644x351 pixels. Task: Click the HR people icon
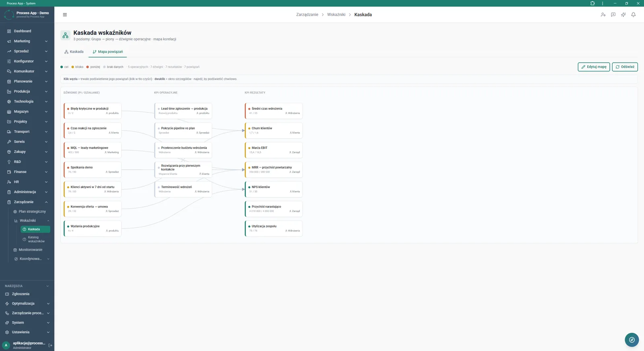click(x=9, y=182)
